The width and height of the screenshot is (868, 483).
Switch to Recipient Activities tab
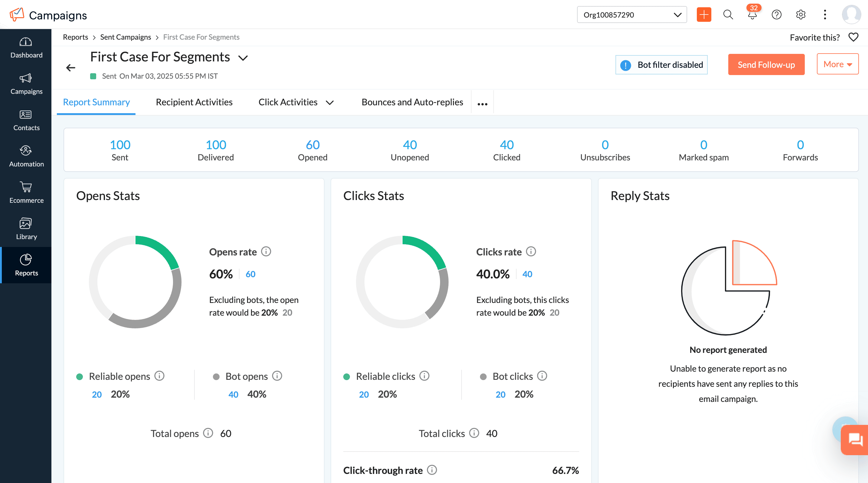pos(194,102)
